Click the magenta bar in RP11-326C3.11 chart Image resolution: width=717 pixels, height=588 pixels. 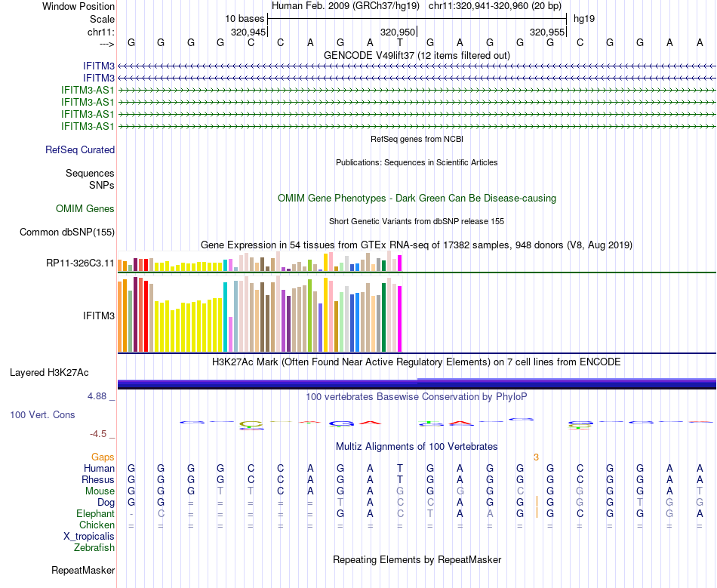[x=399, y=263]
